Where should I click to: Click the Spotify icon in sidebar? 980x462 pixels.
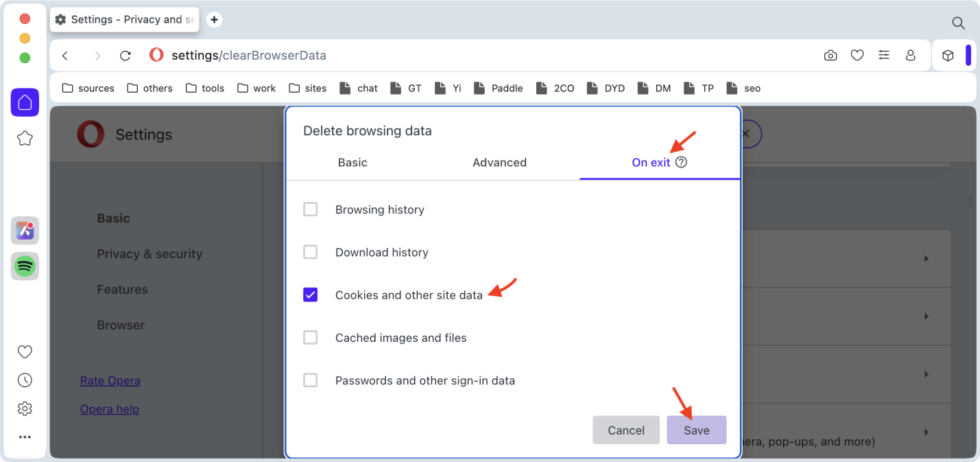pyautogui.click(x=25, y=266)
